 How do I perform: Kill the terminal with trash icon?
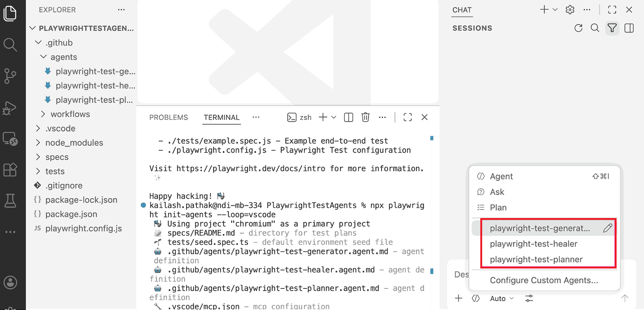click(x=365, y=117)
